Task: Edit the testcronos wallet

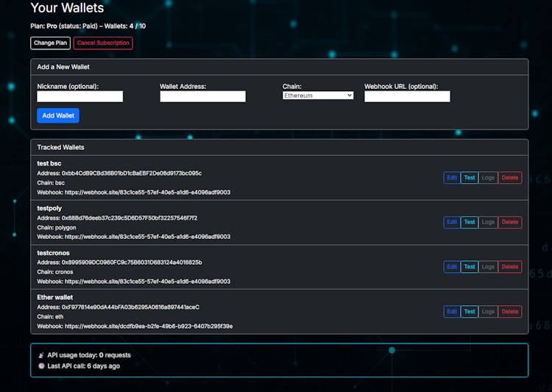Action: pos(452,267)
